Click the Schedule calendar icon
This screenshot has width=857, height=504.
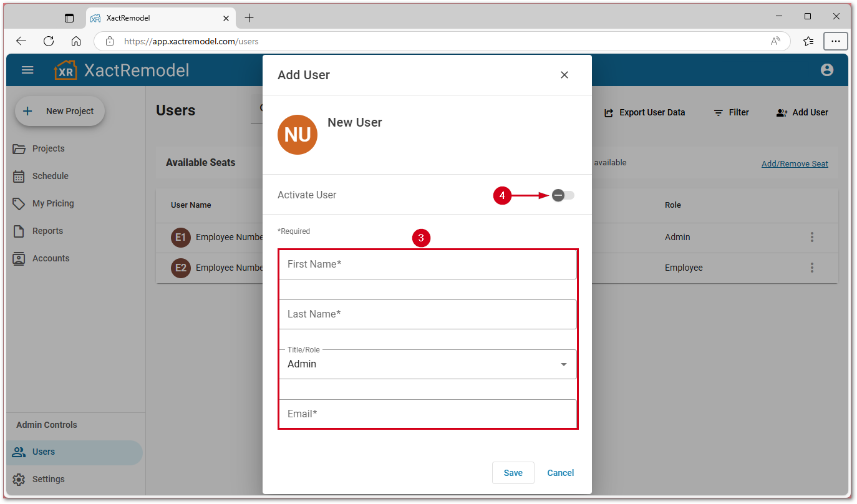(19, 176)
